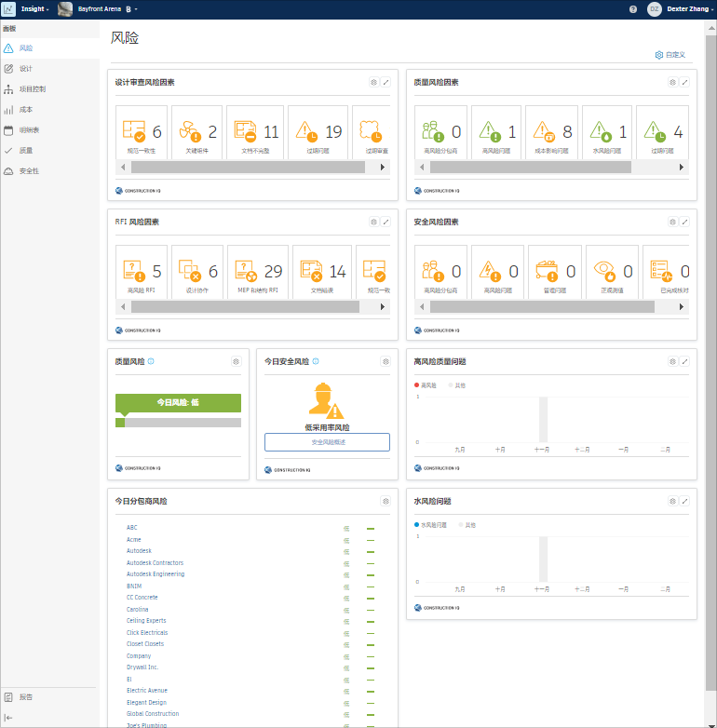The width and height of the screenshot is (717, 728).
Task: Open the CC Concrete subcontractor link
Action: coord(142,598)
